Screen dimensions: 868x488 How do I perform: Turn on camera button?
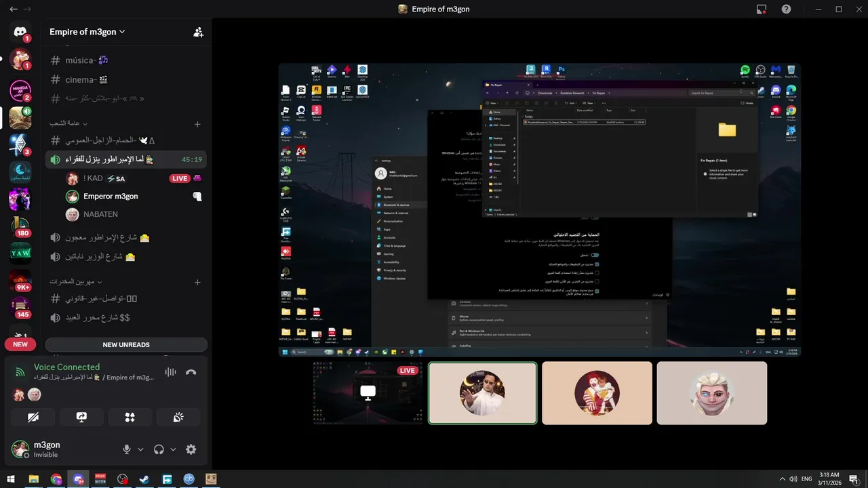coord(33,418)
